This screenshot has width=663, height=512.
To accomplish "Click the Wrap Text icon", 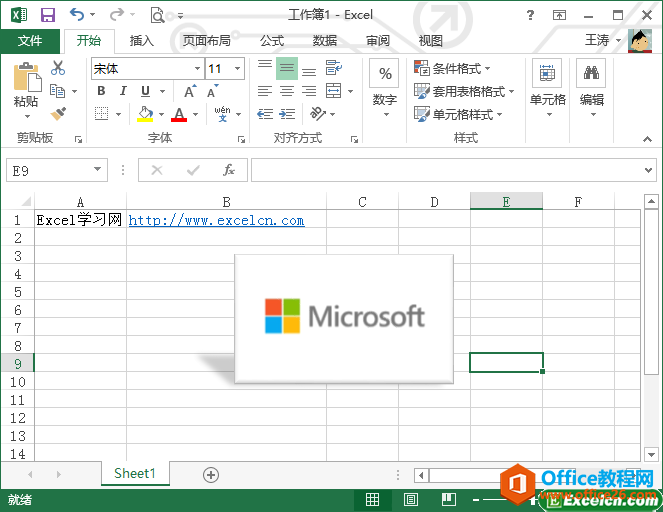I will pyautogui.click(x=334, y=68).
